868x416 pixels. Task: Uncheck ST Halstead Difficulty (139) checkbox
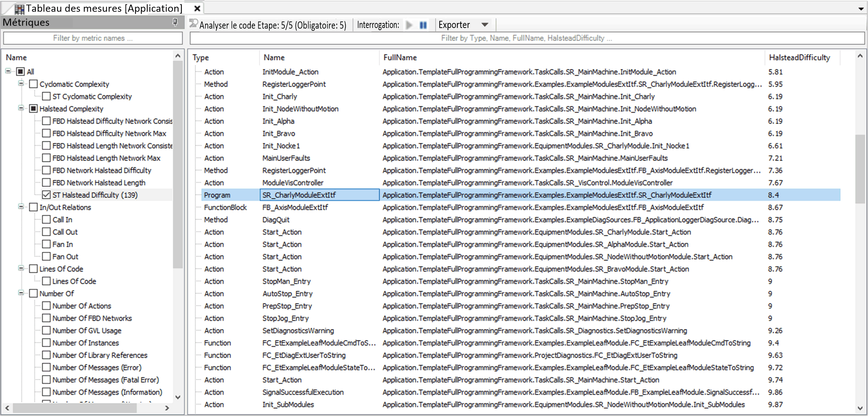[x=46, y=195]
